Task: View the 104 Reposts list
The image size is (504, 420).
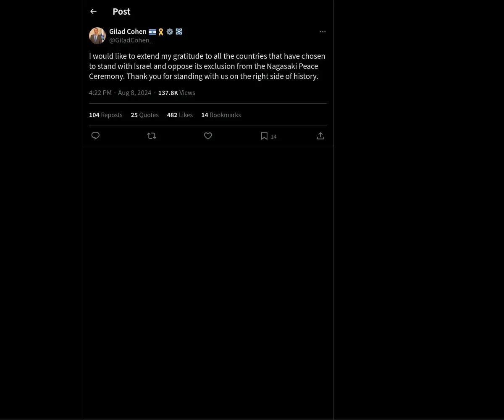Action: coord(106,115)
